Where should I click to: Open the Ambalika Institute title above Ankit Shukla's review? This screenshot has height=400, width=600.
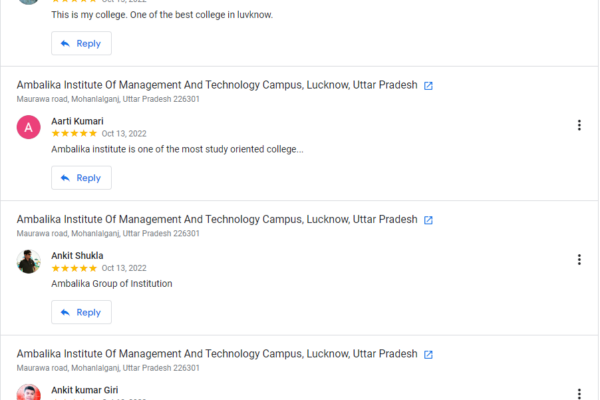pyautogui.click(x=216, y=219)
